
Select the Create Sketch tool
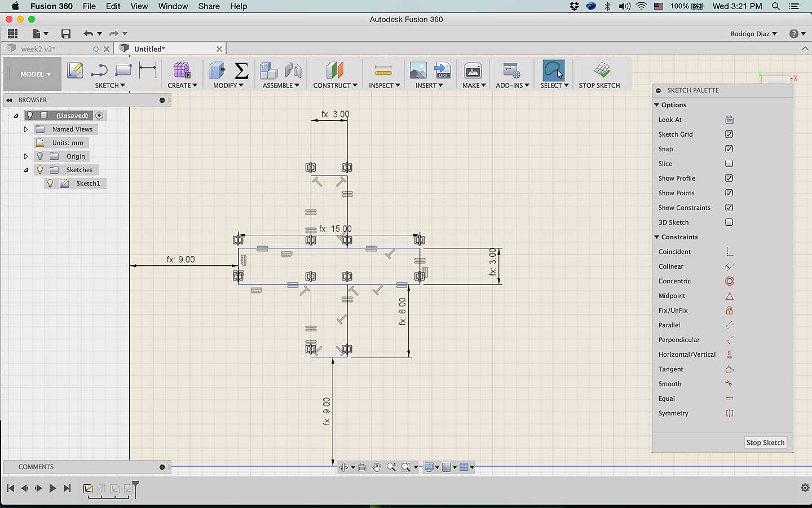[x=75, y=71]
